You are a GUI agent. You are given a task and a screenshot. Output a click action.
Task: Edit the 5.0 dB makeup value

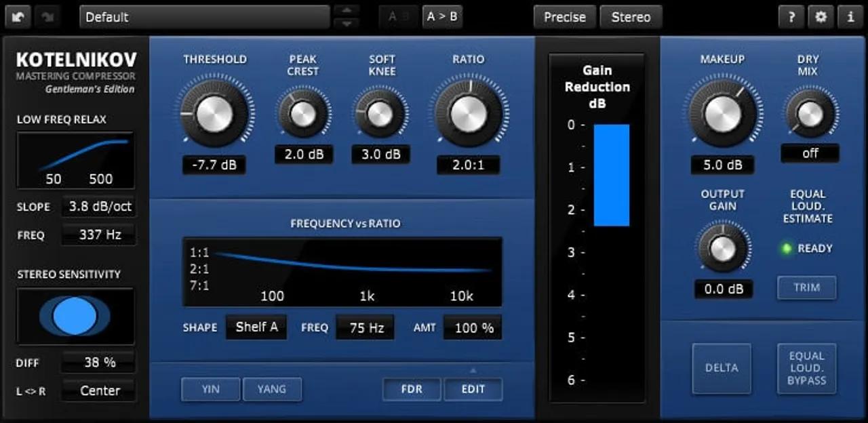[x=723, y=165]
